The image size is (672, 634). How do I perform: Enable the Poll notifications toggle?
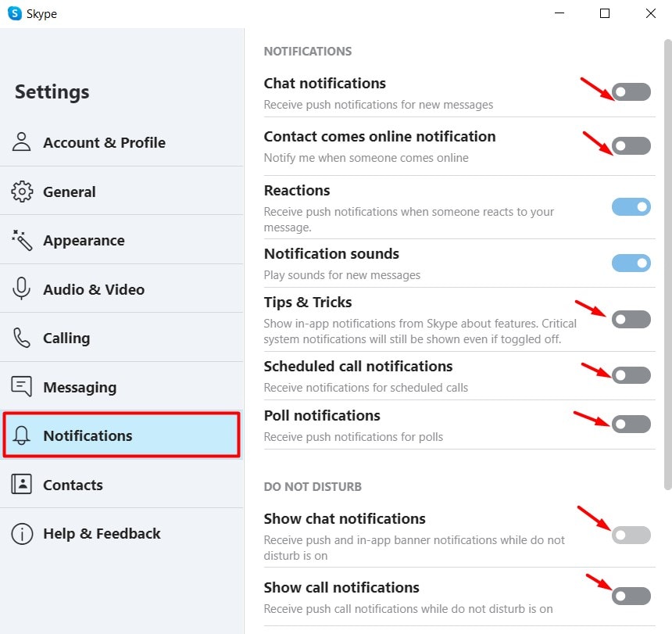point(631,424)
